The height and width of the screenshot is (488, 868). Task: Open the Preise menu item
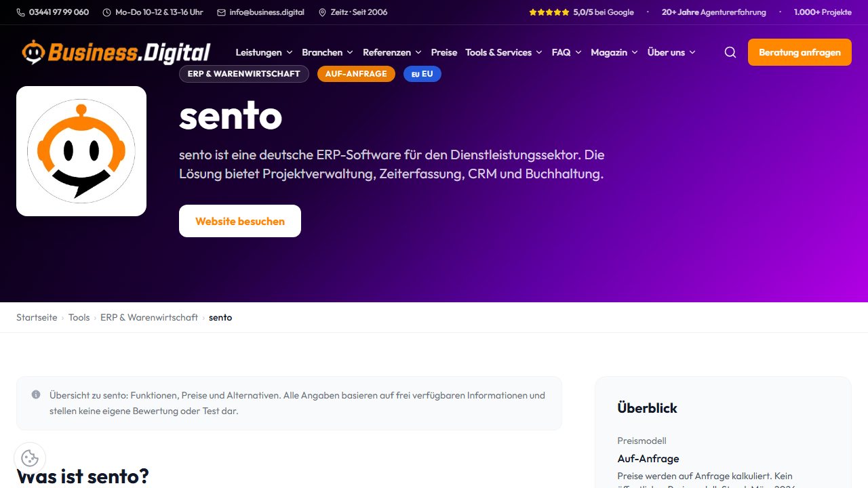coord(444,52)
